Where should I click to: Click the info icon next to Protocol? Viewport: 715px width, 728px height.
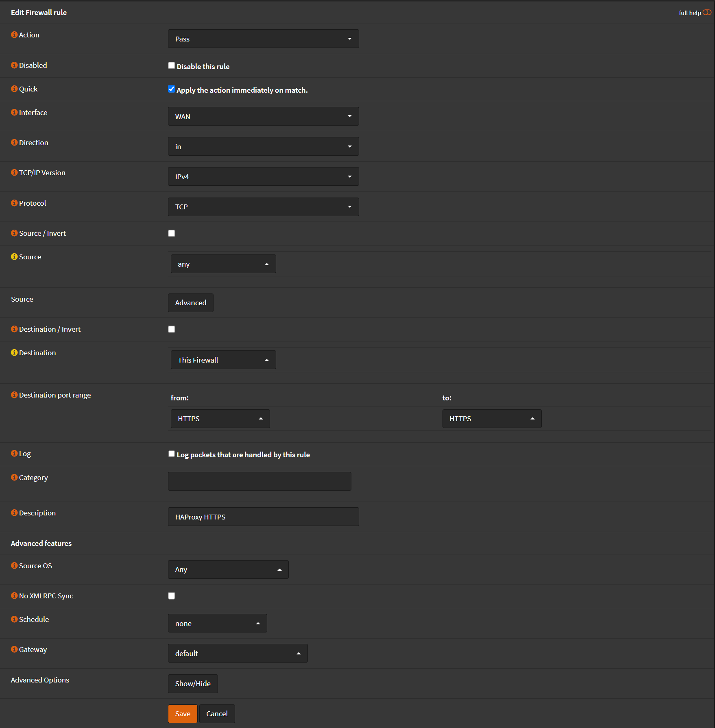tap(14, 203)
